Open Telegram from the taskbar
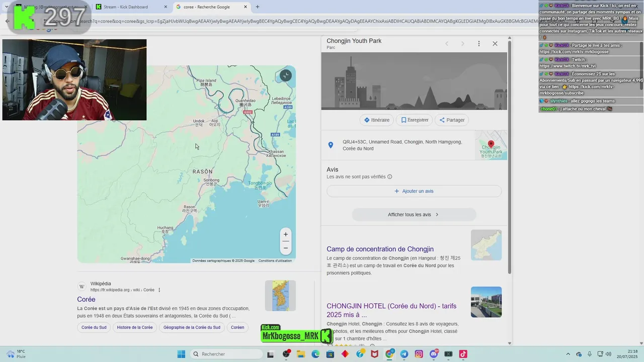The image size is (644, 362). (404, 354)
